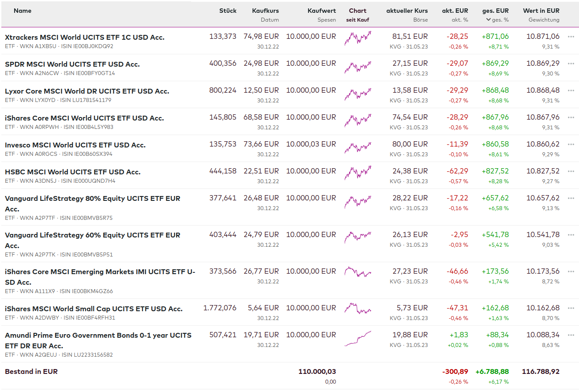The width and height of the screenshot is (579, 392).
Task: Click the HSBC MSCI World UCITS ETF name
Action: [73, 172]
